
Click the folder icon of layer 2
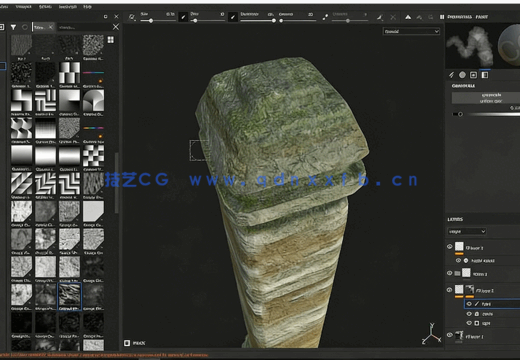pos(457,273)
